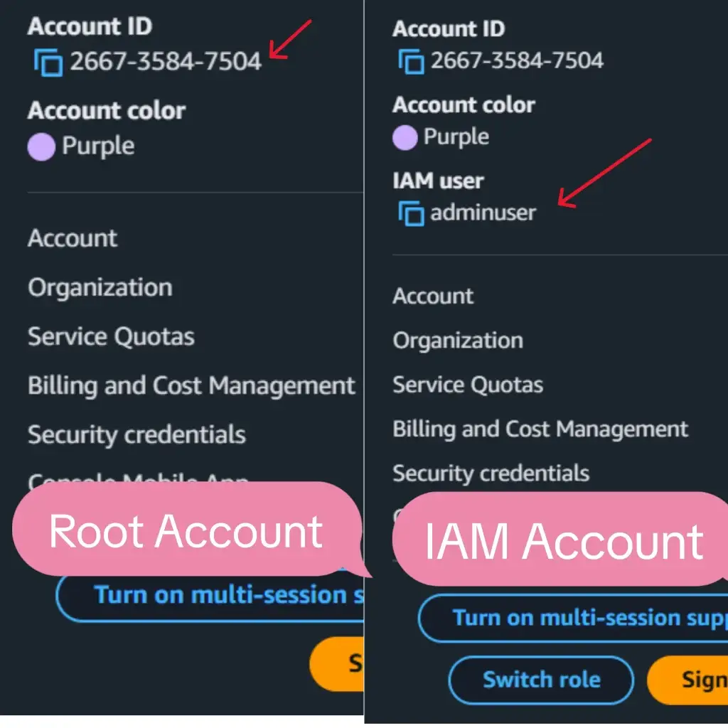Open Security credentials under Root Account
The height and width of the screenshot is (728, 728).
(136, 434)
